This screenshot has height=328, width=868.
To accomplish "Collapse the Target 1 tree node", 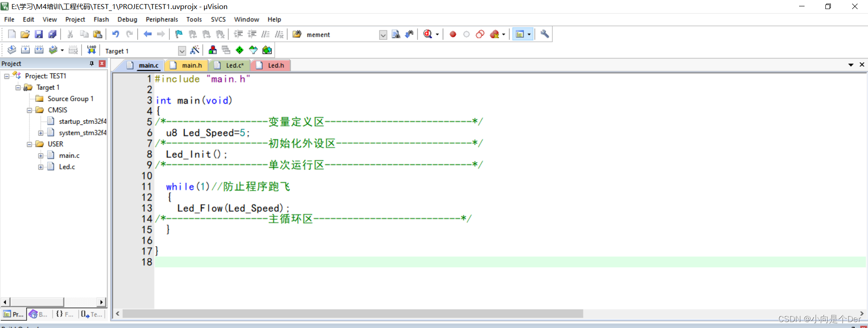I will pos(18,88).
